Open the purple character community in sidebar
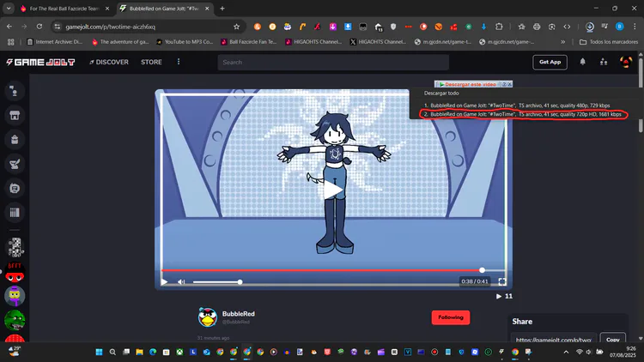The width and height of the screenshot is (644, 362). tap(15, 296)
